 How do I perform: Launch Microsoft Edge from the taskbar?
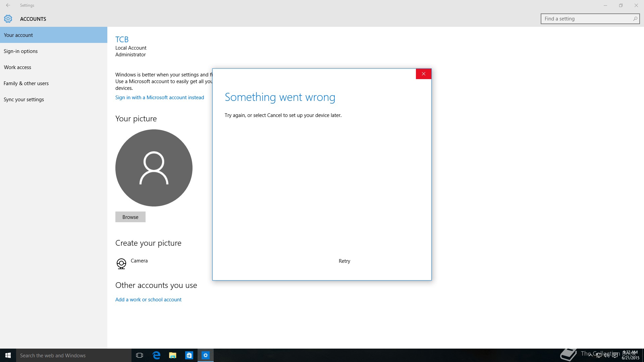156,355
